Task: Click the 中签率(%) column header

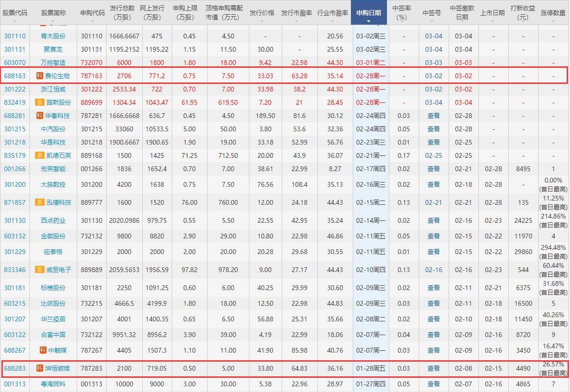Action: [x=402, y=13]
